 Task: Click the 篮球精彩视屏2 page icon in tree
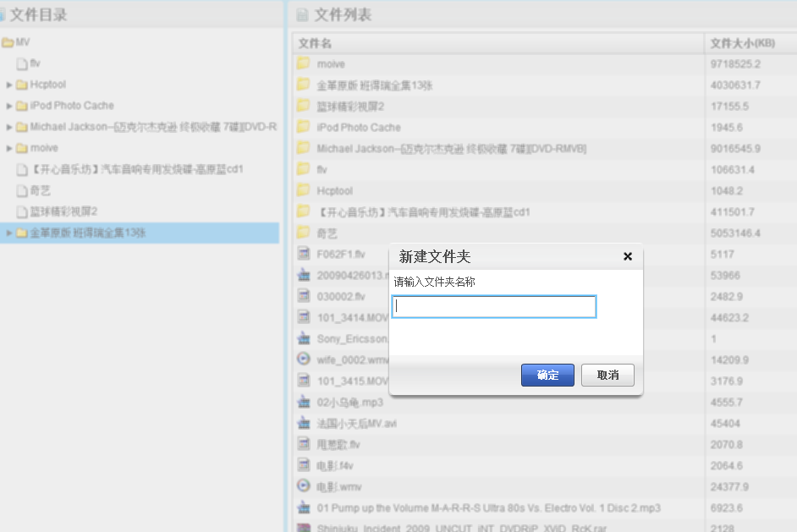pos(22,211)
